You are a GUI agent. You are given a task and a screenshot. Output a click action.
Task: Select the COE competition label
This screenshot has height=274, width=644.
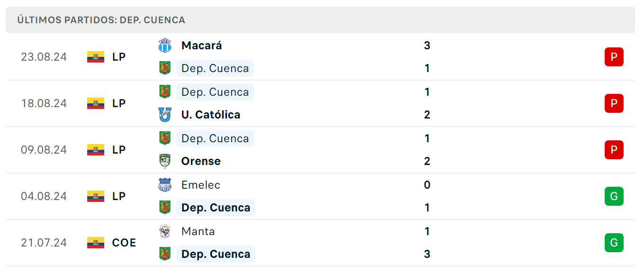coord(124,243)
